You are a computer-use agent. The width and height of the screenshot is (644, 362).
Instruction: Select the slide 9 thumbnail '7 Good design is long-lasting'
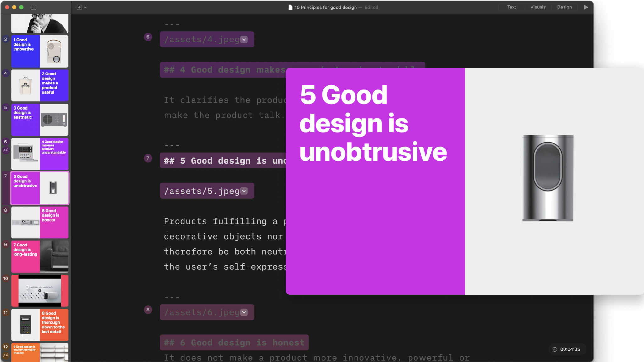(40, 257)
